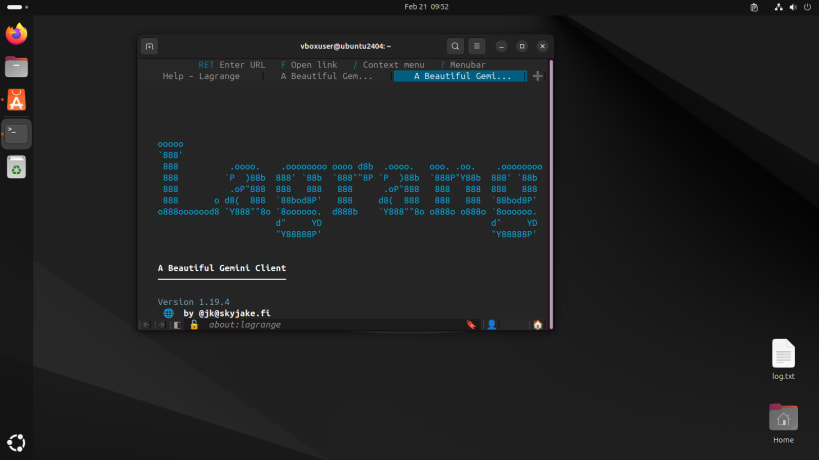
Task: Click the forward arrow in Lagrange navbar
Action: tap(160, 325)
